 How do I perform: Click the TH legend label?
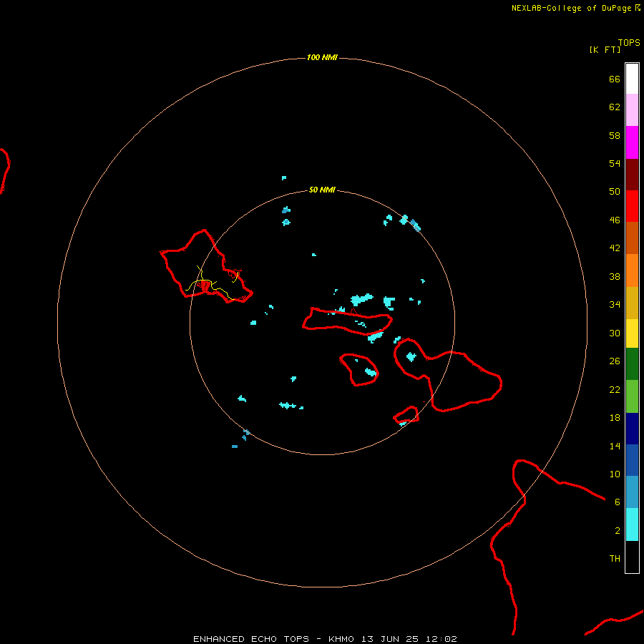click(x=615, y=559)
